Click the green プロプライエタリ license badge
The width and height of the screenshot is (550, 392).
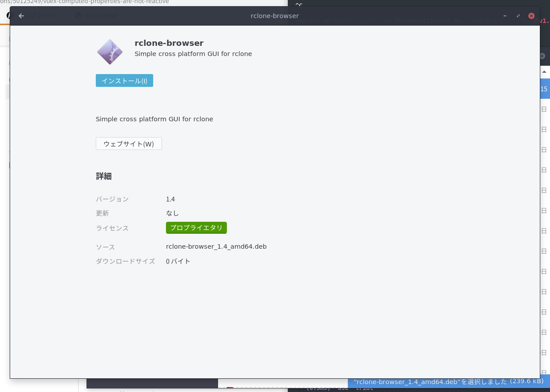pyautogui.click(x=196, y=228)
